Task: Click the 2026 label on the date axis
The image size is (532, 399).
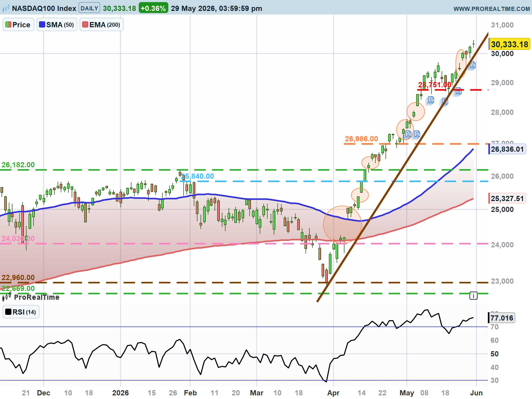Action: point(120,393)
